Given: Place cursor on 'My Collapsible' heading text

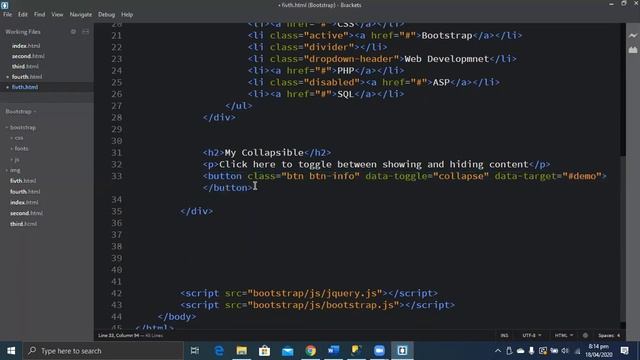Looking at the screenshot, I should (264, 153).
